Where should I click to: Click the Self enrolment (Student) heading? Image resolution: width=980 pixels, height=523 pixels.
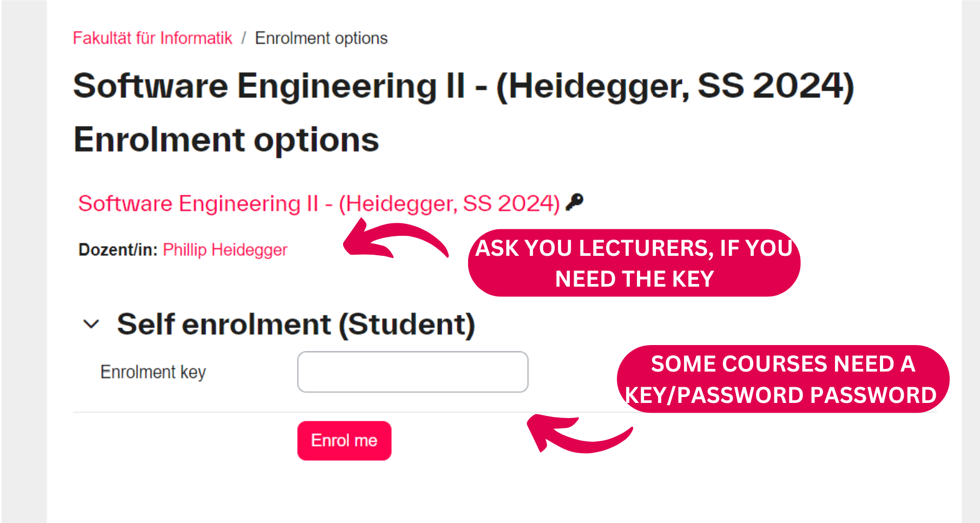[295, 324]
